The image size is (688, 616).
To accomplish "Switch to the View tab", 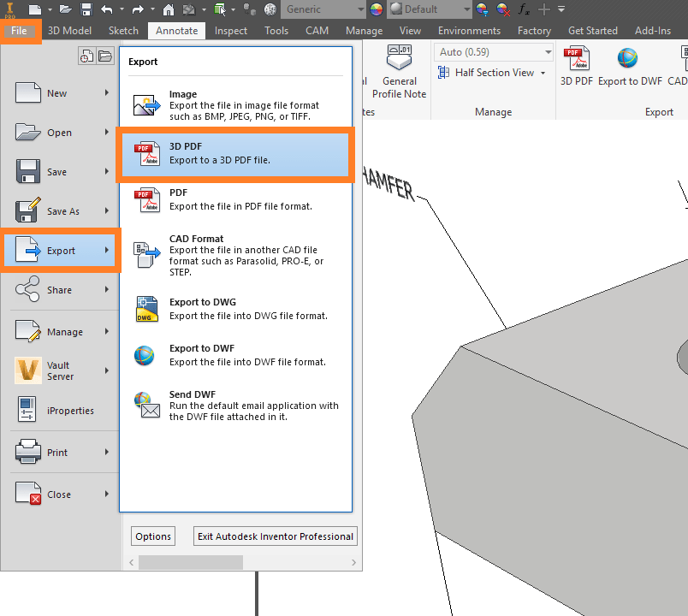I will pos(410,31).
